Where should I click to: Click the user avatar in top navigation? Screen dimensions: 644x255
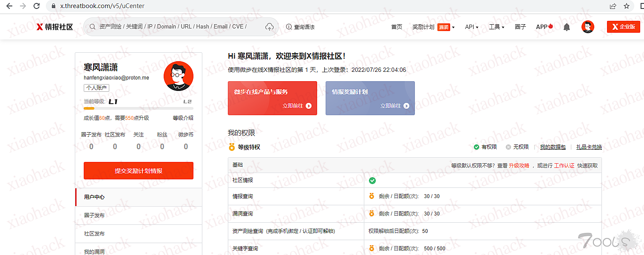pyautogui.click(x=587, y=27)
